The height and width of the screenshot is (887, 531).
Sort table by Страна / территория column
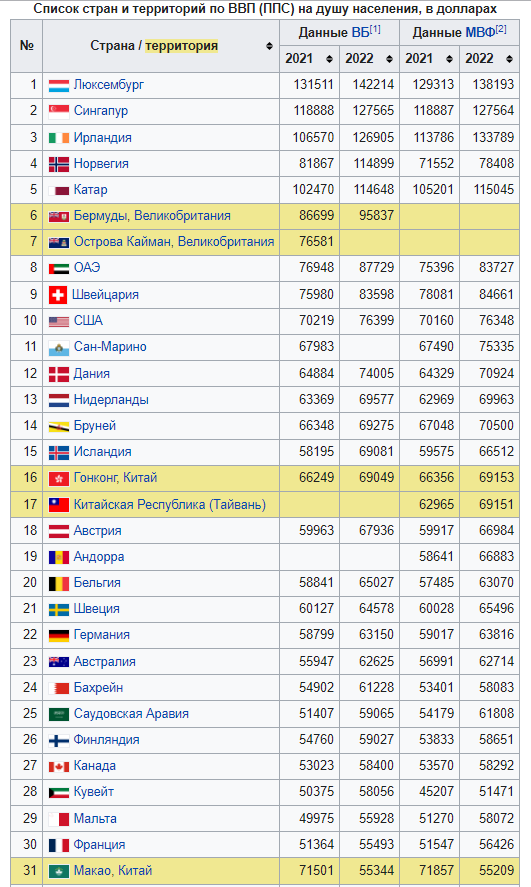[269, 46]
